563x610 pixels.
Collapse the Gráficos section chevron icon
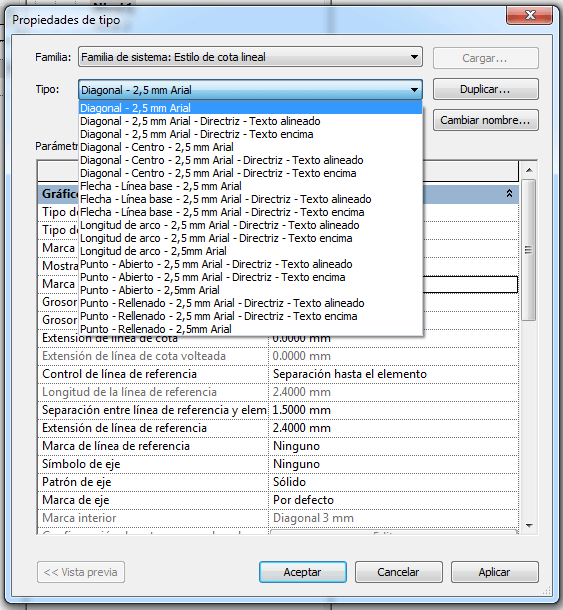[509, 193]
